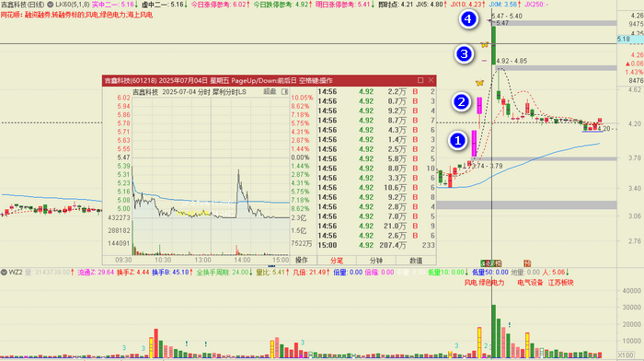The width and height of the screenshot is (644, 361).
Task: Click the butterfly icon near marker 3
Action: 485,44
